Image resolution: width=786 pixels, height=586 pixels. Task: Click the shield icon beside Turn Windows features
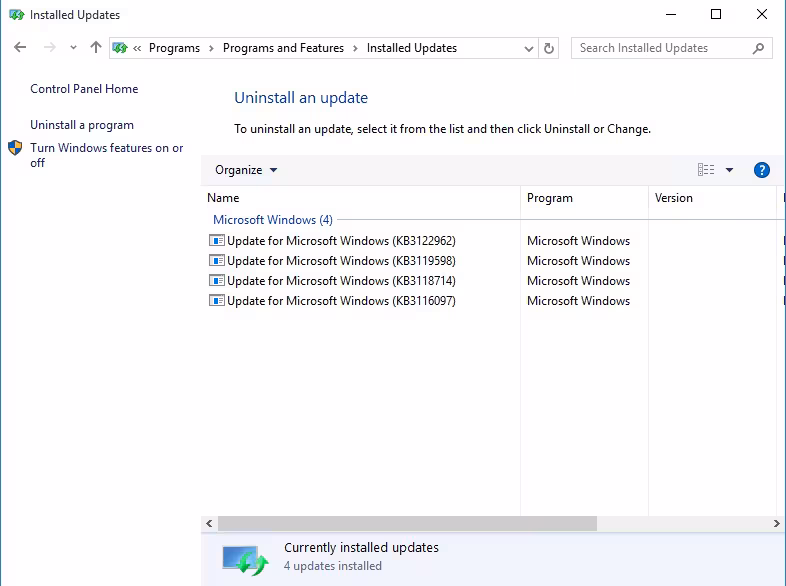click(x=15, y=148)
